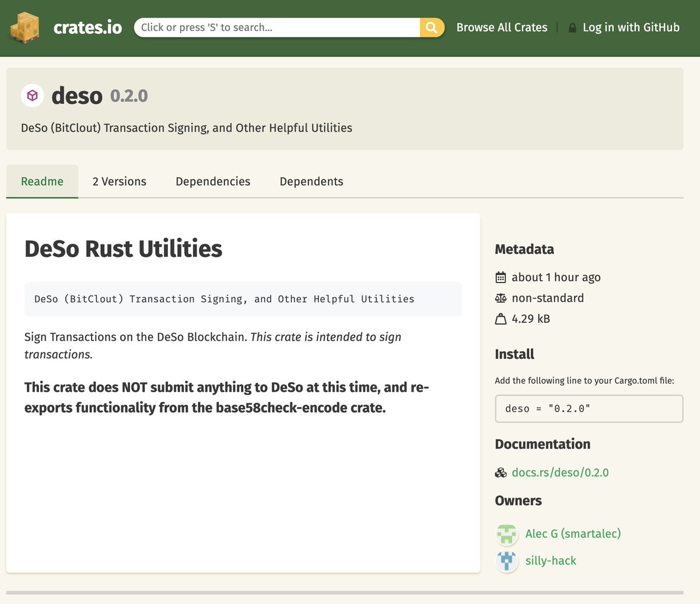This screenshot has height=604, width=700.
Task: Click the docs.rs cubes icon
Action: tap(501, 473)
